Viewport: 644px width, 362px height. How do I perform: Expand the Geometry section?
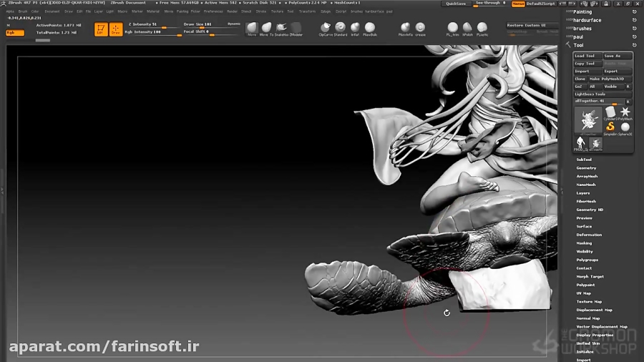(586, 168)
